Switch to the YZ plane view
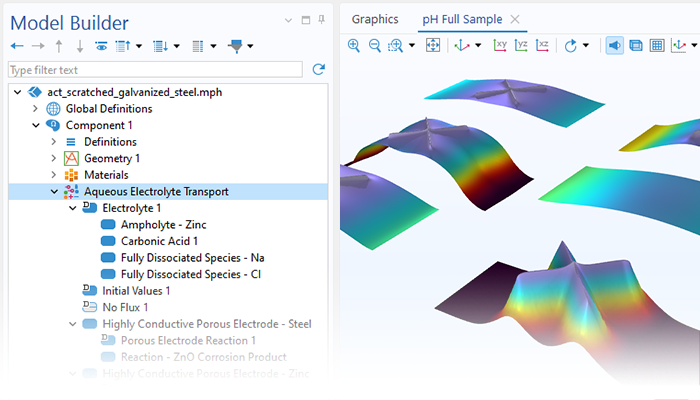700x400 pixels. pos(521,45)
